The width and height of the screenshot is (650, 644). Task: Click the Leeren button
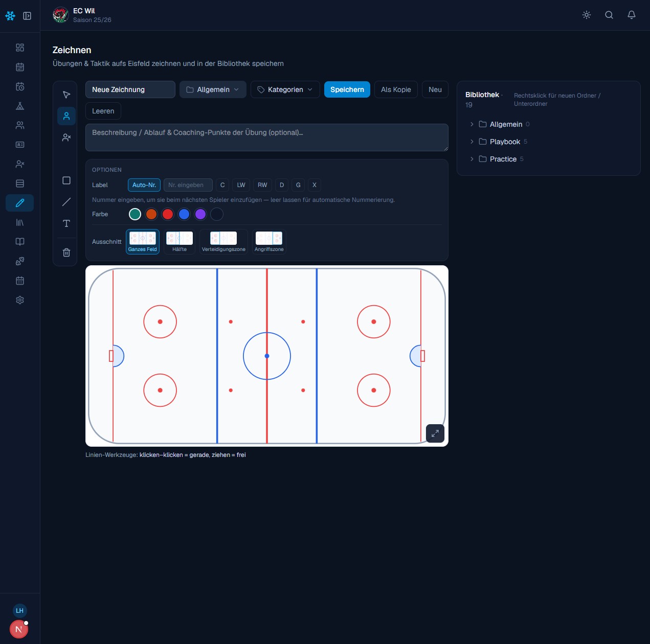tap(103, 111)
